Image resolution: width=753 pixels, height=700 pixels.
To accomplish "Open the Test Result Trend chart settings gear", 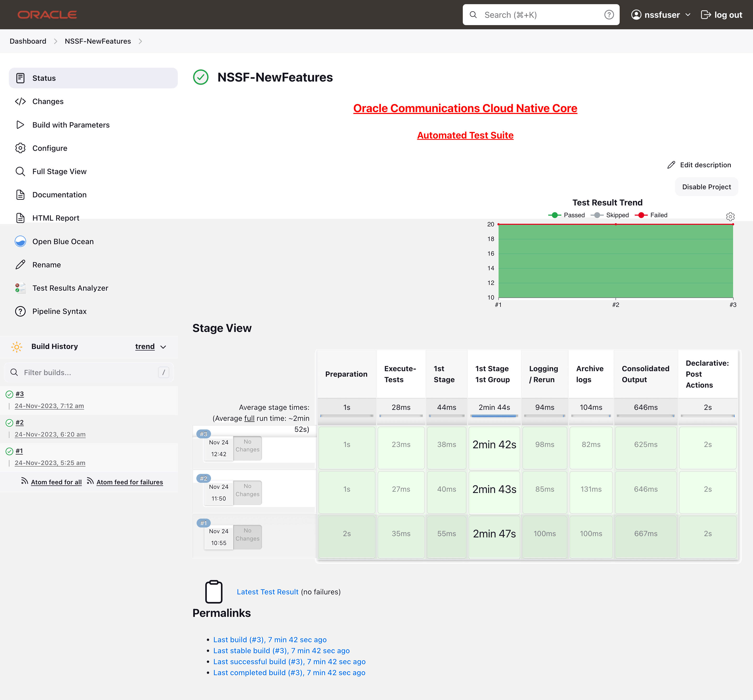I will (730, 216).
